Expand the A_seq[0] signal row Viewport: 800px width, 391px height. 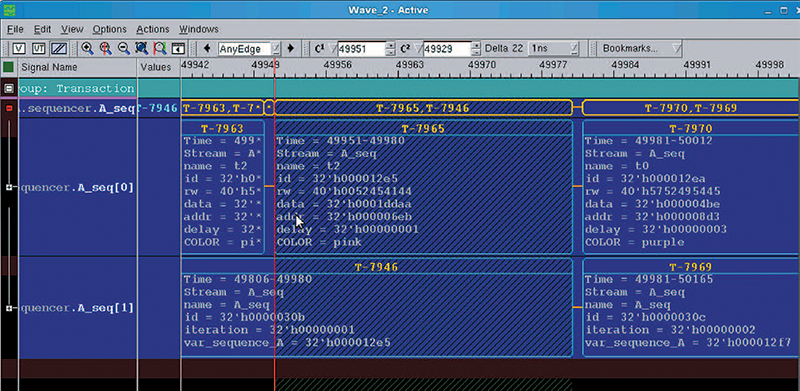click(x=9, y=188)
